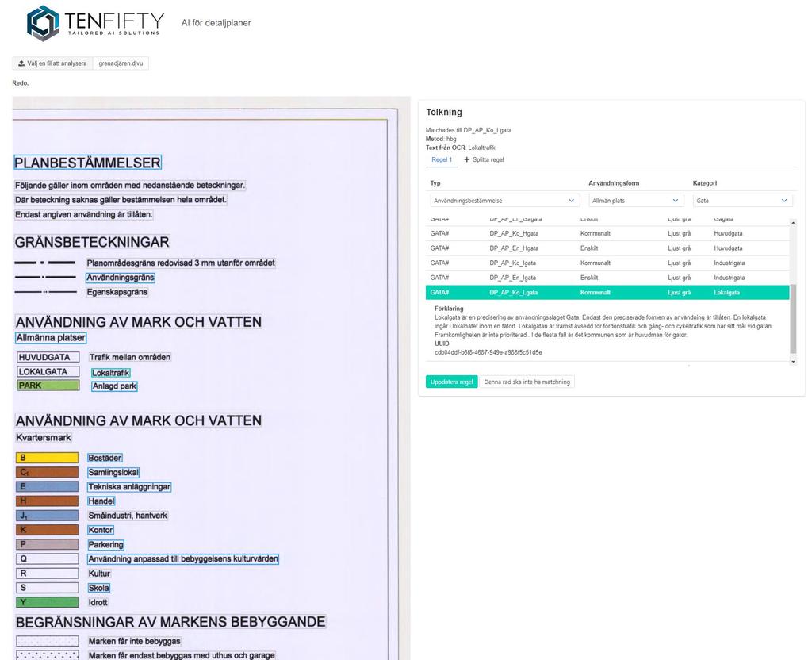Expand the Användningsform dropdown showing Allmän plats

(636, 201)
